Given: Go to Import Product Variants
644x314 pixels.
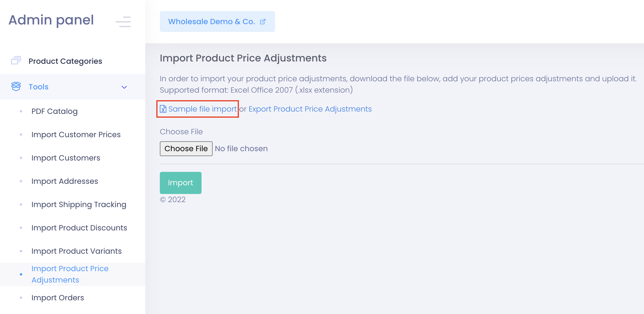Looking at the screenshot, I should (x=76, y=251).
